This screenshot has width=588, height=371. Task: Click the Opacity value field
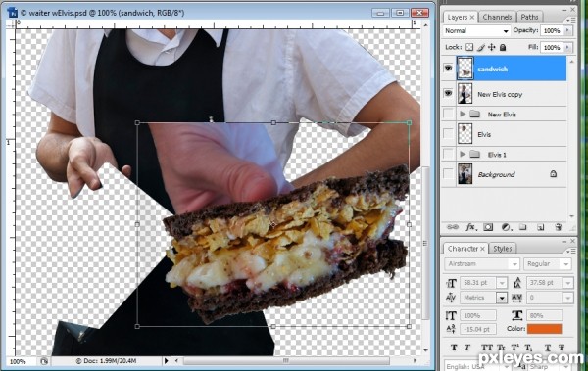click(552, 30)
